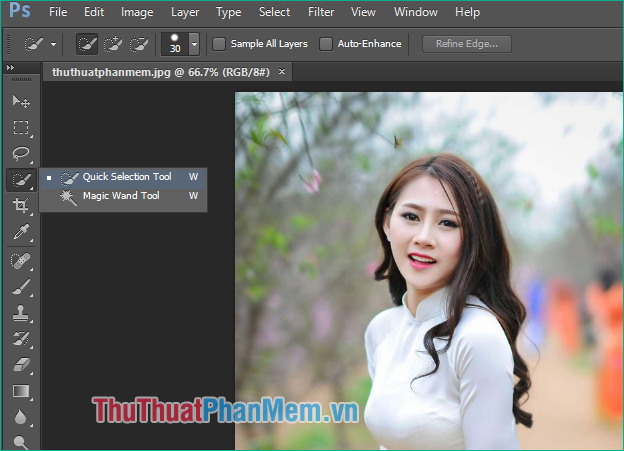Image resolution: width=624 pixels, height=451 pixels.
Task: Open the Window menu
Action: coord(415,12)
